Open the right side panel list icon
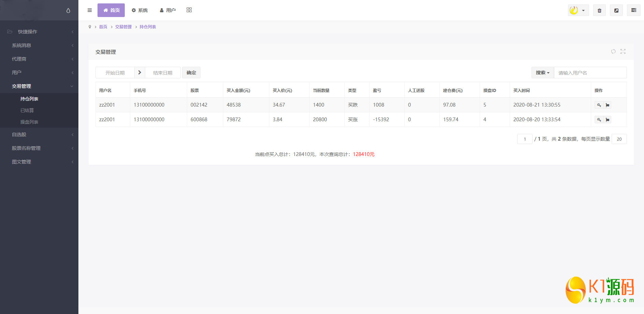The height and width of the screenshot is (314, 644). click(633, 10)
